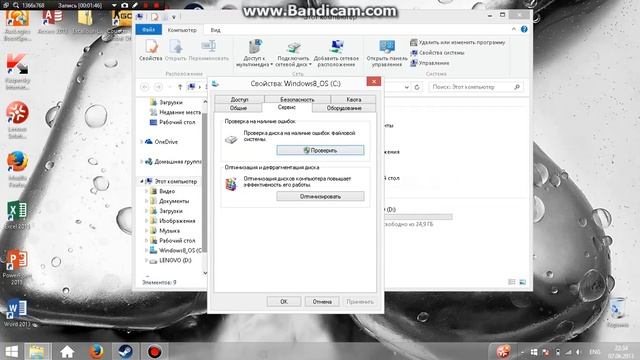Open Kaspersky Internet desktop shortcut
The image size is (640, 360).
point(18,72)
